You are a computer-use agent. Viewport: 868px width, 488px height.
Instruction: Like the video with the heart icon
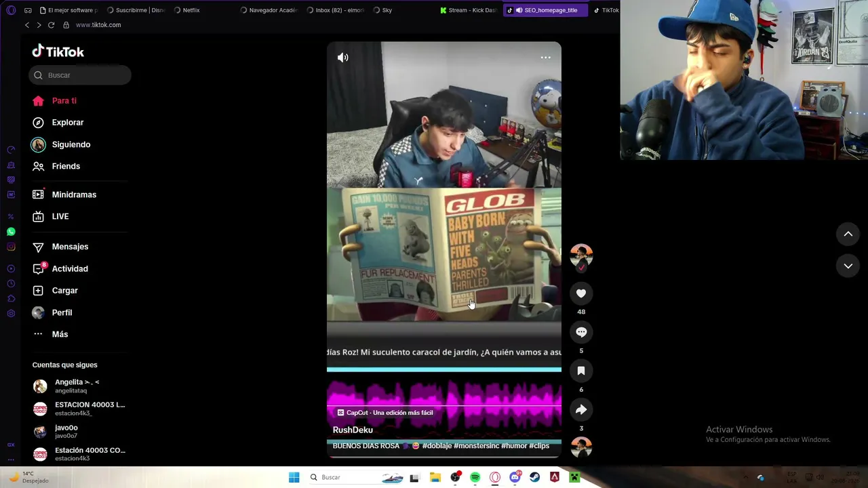(x=581, y=293)
